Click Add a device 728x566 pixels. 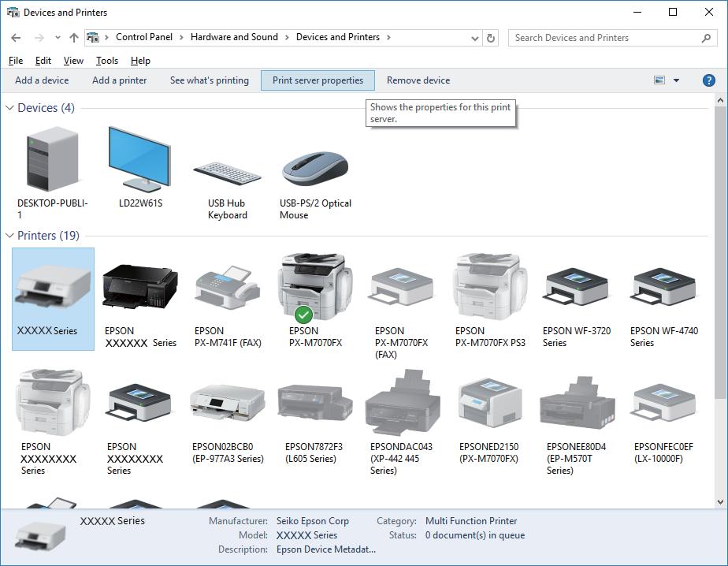[x=42, y=80]
